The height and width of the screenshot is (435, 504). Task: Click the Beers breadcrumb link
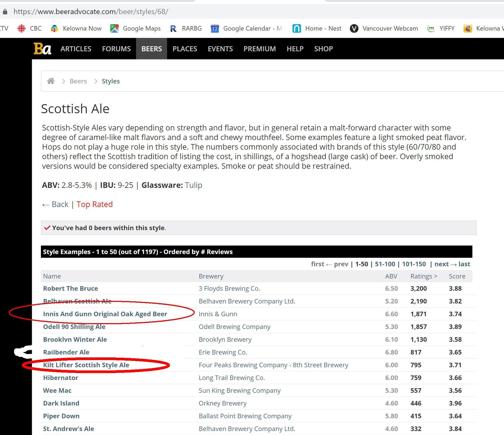[x=78, y=81]
